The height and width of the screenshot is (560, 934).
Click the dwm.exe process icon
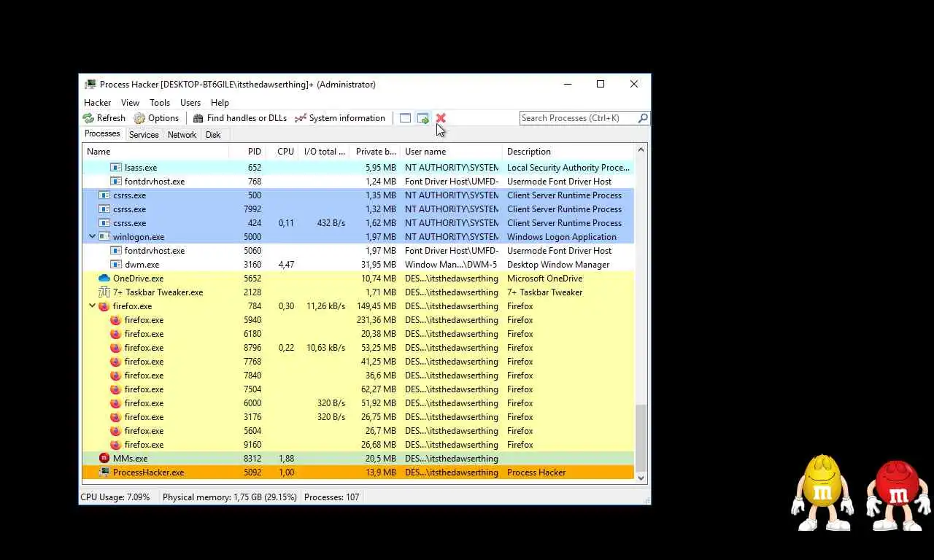point(115,265)
